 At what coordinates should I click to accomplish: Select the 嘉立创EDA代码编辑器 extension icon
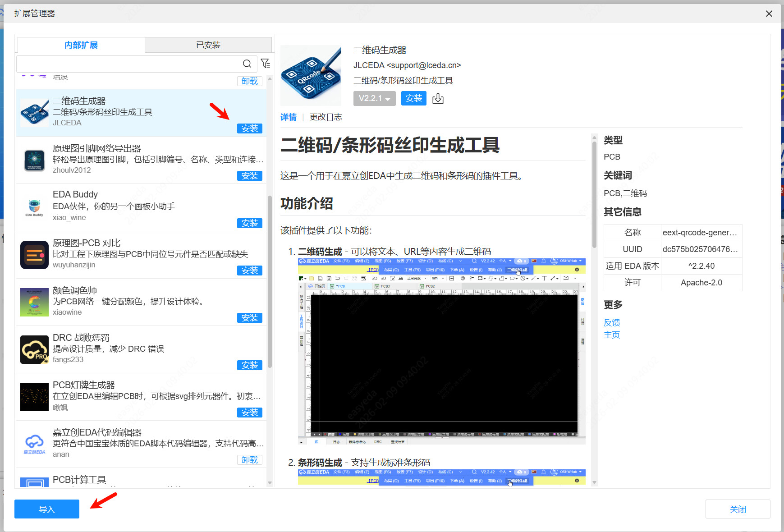pos(34,444)
